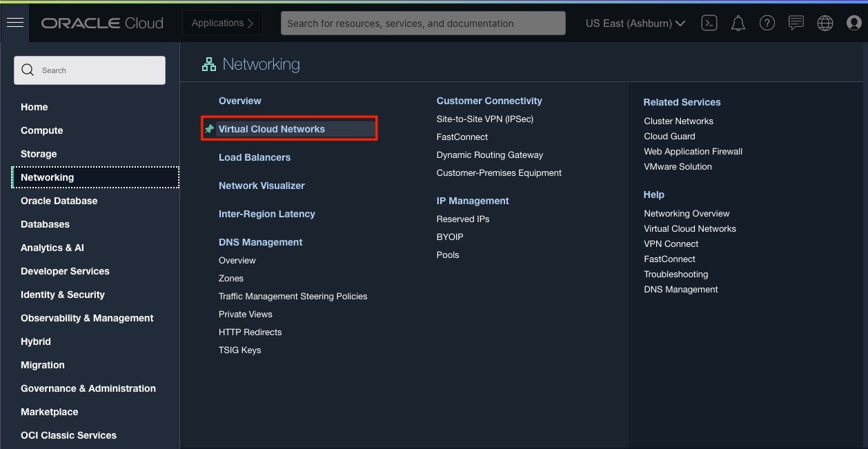The image size is (868, 449).
Task: Select Governance & Administration in the sidebar
Action: (88, 388)
